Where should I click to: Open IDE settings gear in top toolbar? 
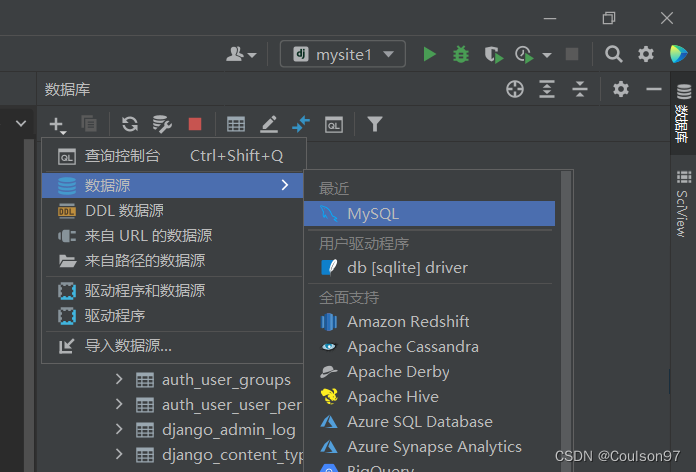(646, 54)
